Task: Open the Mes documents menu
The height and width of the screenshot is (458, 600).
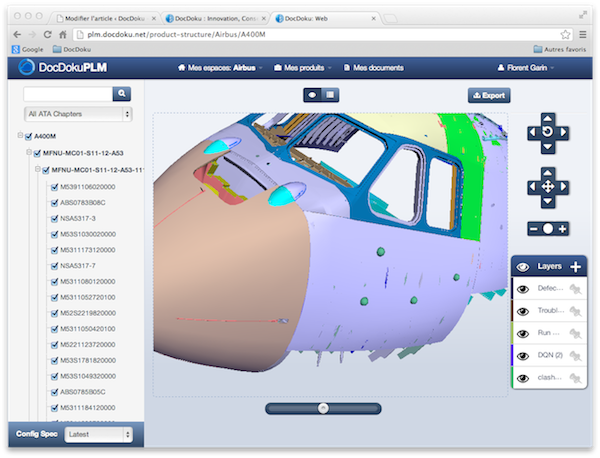Action: point(374,68)
